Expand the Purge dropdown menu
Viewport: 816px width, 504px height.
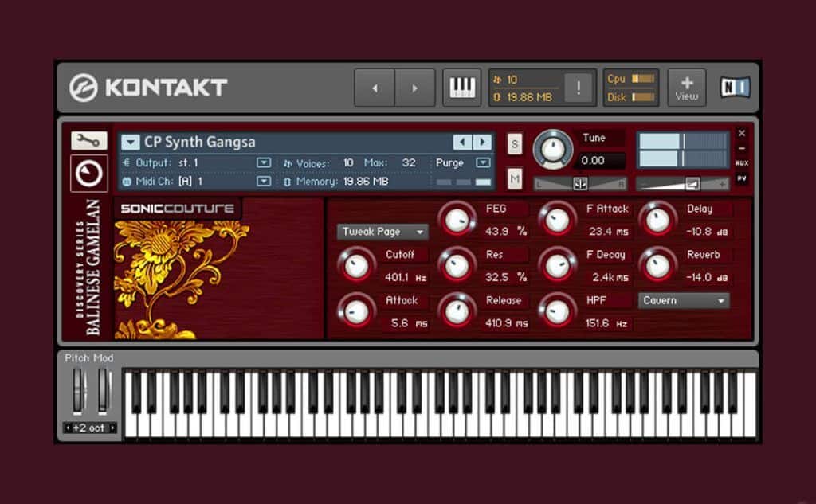(482, 162)
